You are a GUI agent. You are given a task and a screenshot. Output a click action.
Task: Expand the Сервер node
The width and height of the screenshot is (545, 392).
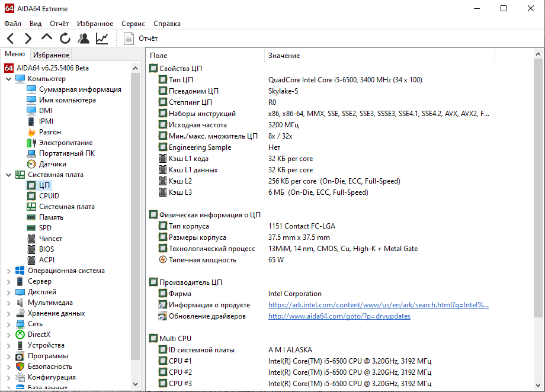point(9,281)
